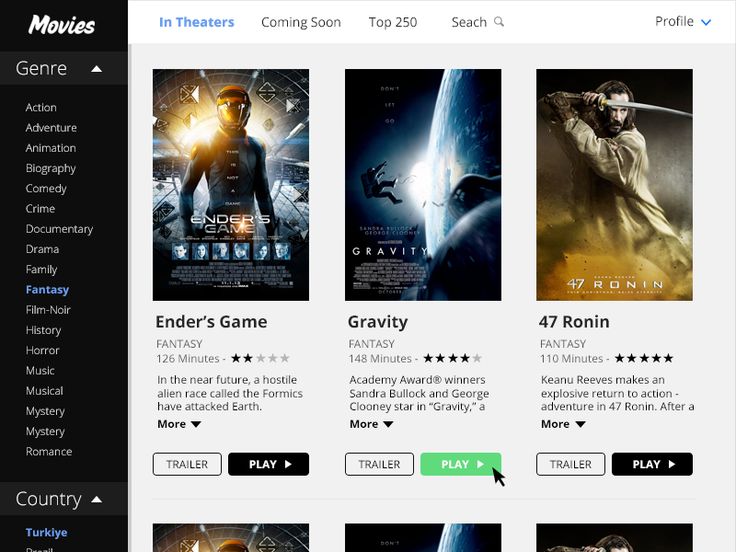Open the Gravity poster
Screen dimensions: 736x552
coord(423,184)
